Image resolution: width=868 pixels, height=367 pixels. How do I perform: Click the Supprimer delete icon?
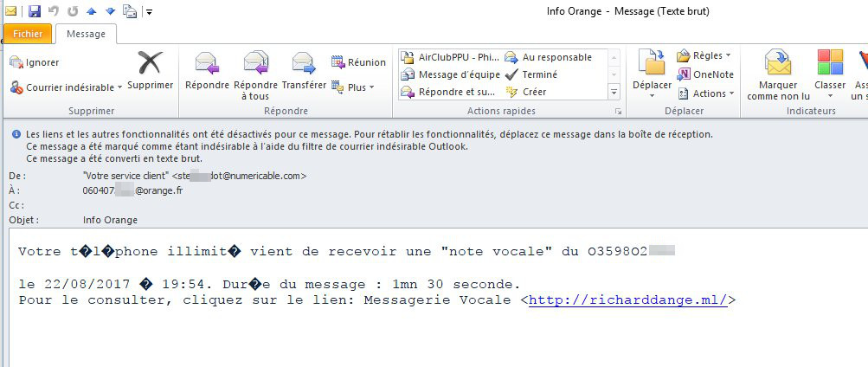point(150,62)
